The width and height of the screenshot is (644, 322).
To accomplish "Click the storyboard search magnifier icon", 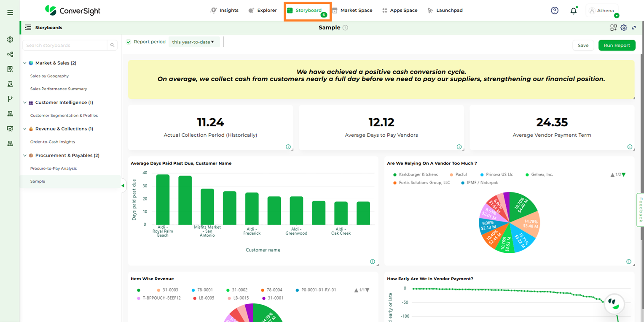I will 113,45.
